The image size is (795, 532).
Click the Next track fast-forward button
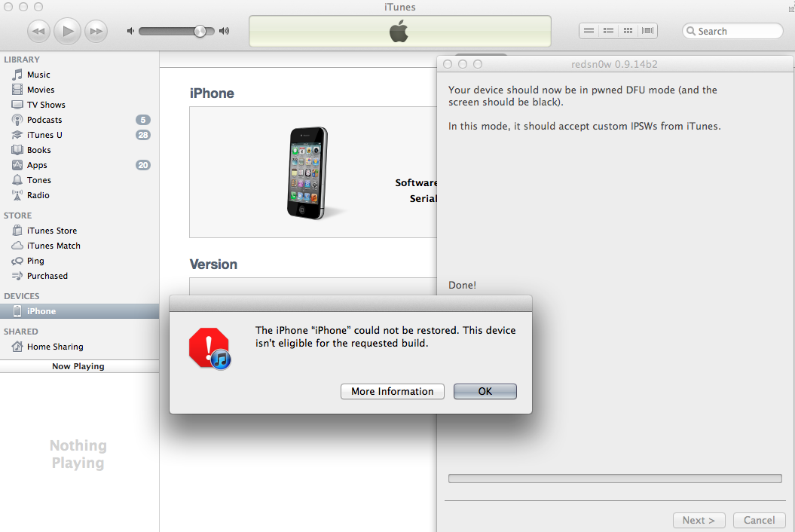[x=96, y=31]
